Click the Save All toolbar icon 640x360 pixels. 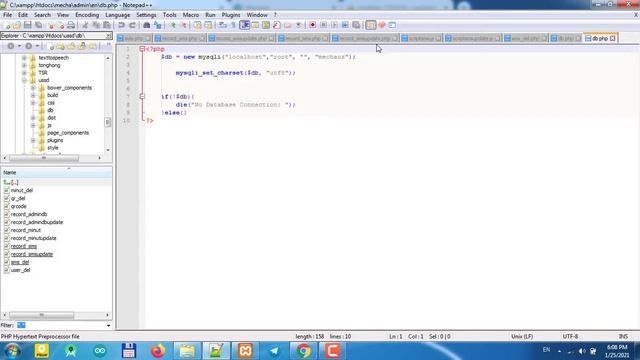39,25
